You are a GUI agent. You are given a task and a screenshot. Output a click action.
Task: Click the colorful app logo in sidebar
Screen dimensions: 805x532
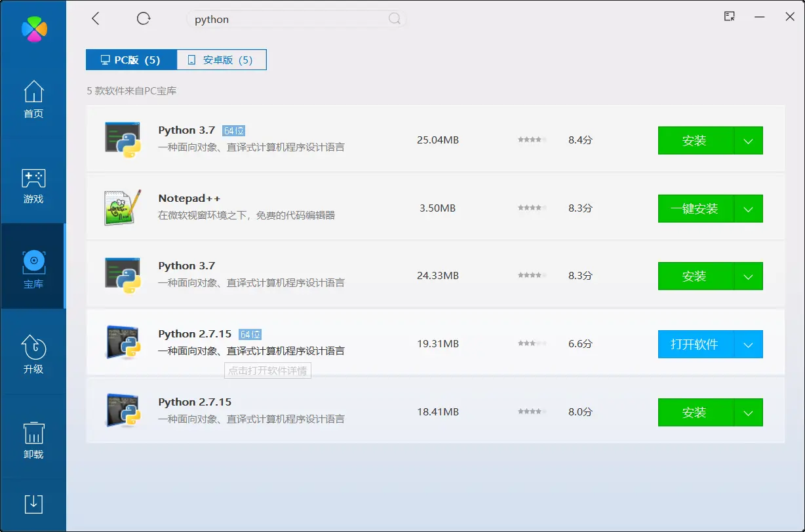(x=34, y=29)
